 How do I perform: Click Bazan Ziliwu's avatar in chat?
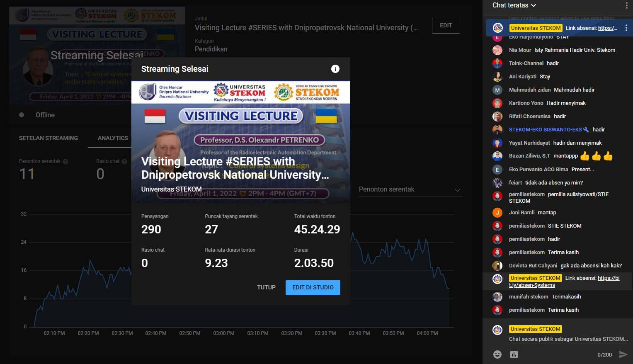pyautogui.click(x=497, y=156)
